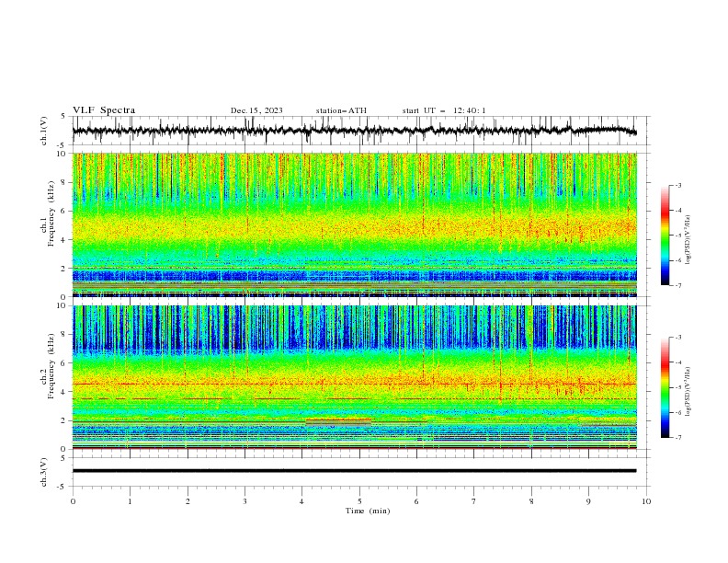Select the date text "Dec. 15, 2023"
Image resolution: width=728 pixels, height=563 pixels.
(256, 110)
